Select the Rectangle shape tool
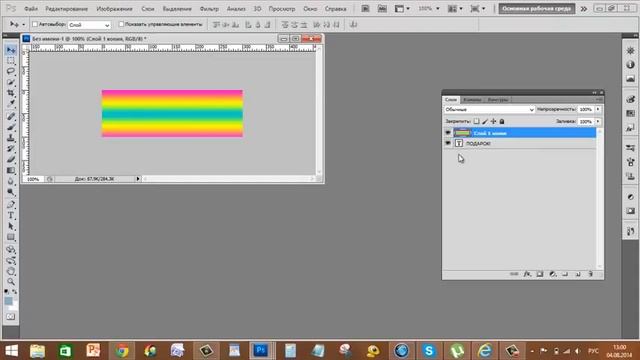 [x=11, y=237]
